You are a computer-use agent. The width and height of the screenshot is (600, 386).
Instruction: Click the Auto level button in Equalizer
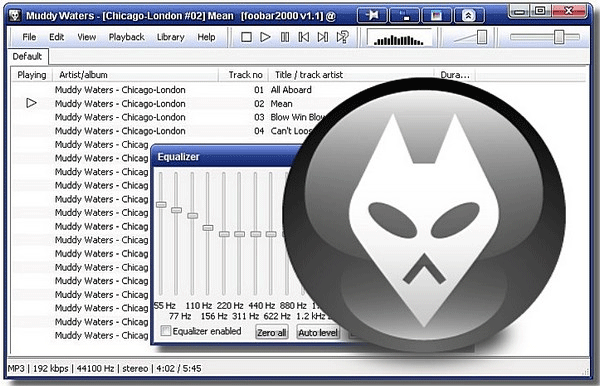[x=318, y=332]
